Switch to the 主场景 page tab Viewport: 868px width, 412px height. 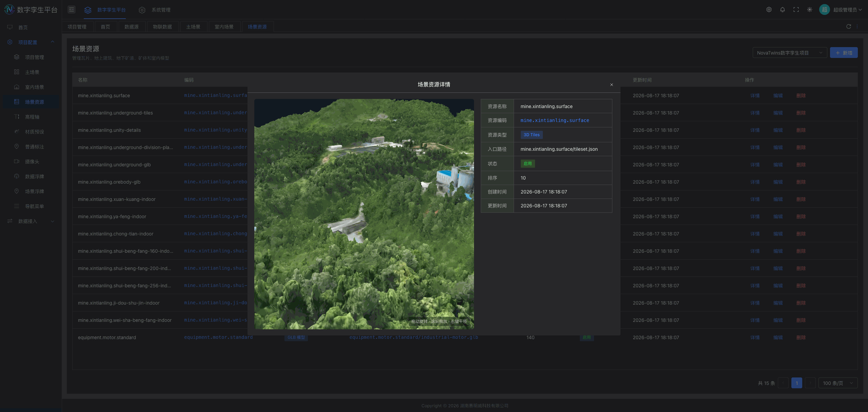coord(193,26)
